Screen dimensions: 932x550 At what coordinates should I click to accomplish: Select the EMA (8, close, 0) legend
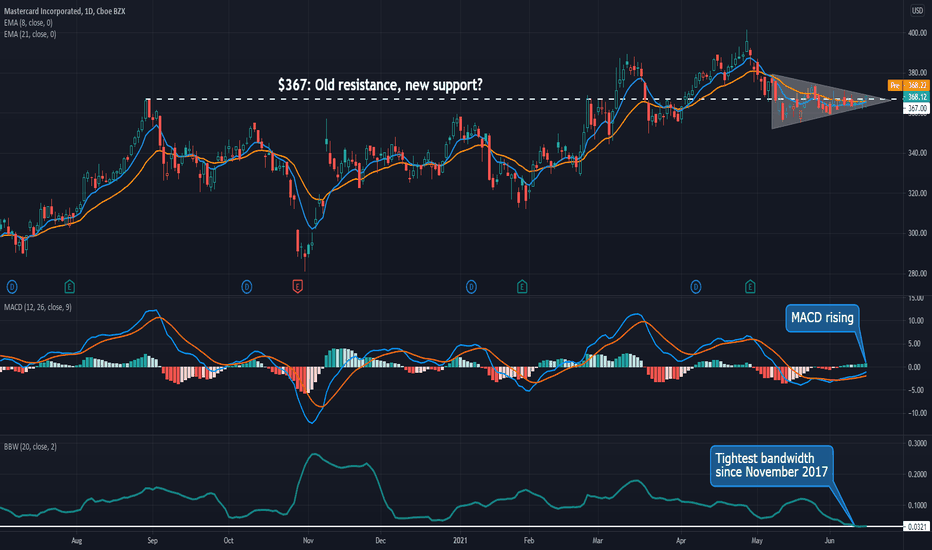point(28,23)
